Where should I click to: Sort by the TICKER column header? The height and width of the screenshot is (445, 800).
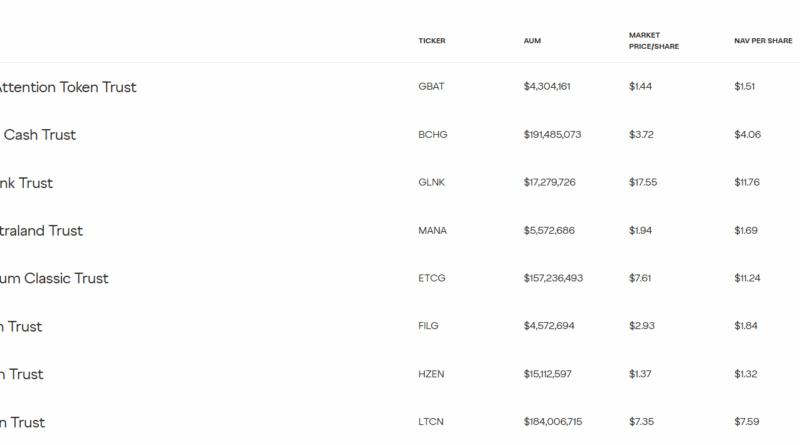point(432,41)
